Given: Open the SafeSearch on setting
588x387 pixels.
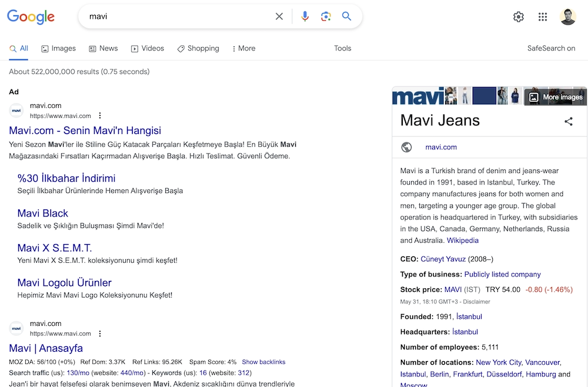Looking at the screenshot, I should 551,48.
